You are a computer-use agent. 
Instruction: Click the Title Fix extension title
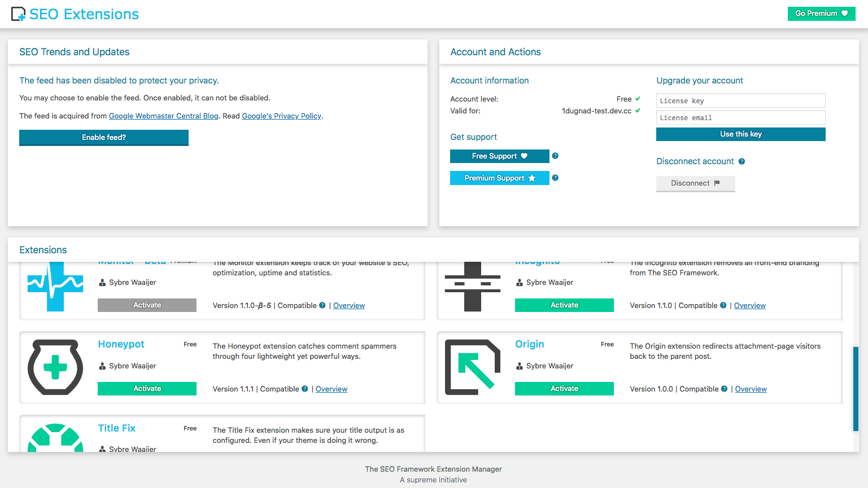pos(117,428)
